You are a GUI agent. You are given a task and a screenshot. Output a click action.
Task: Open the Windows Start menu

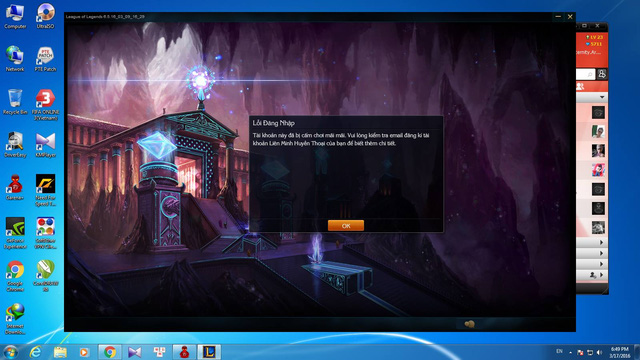coord(10,352)
